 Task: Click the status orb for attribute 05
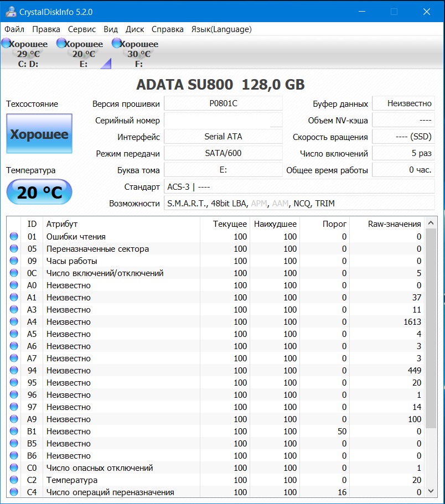tap(14, 248)
